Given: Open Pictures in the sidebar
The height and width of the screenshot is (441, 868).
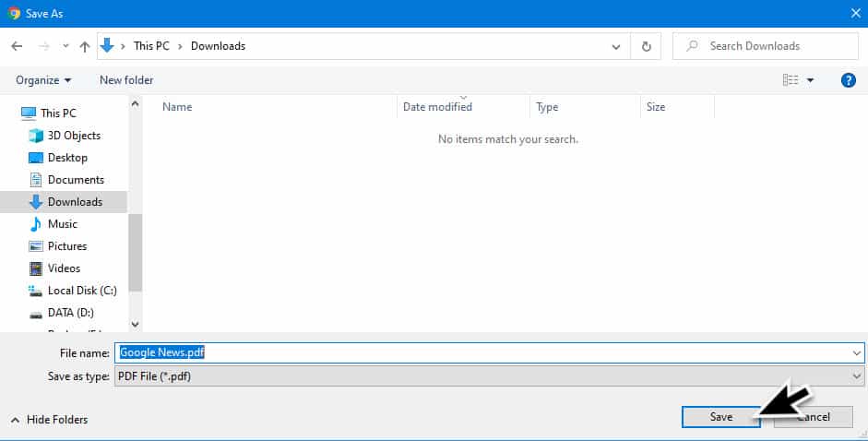Looking at the screenshot, I should [x=67, y=246].
